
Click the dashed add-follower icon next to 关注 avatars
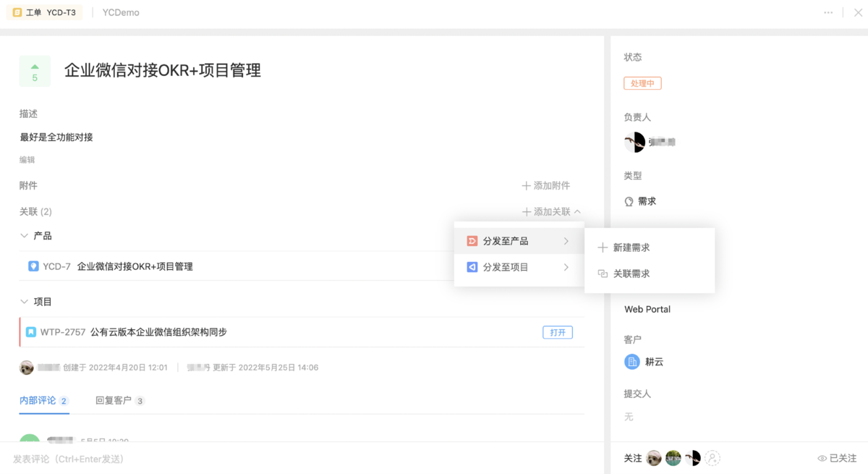[x=713, y=457]
